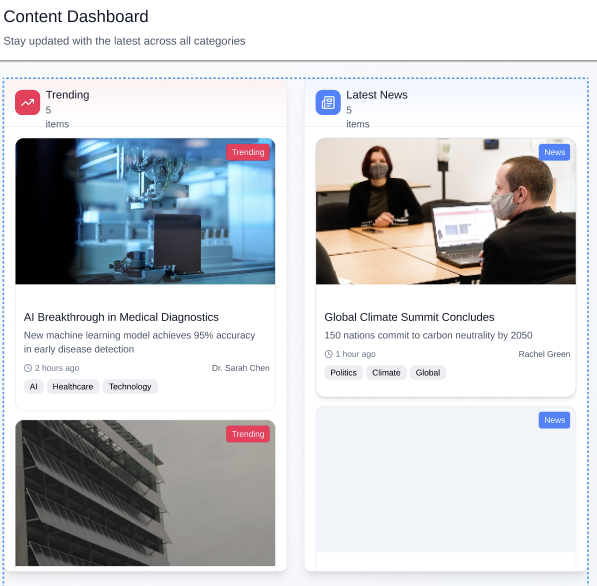This screenshot has height=586, width=597.
Task: Select the Climate tag chip
Action: pyautogui.click(x=386, y=372)
